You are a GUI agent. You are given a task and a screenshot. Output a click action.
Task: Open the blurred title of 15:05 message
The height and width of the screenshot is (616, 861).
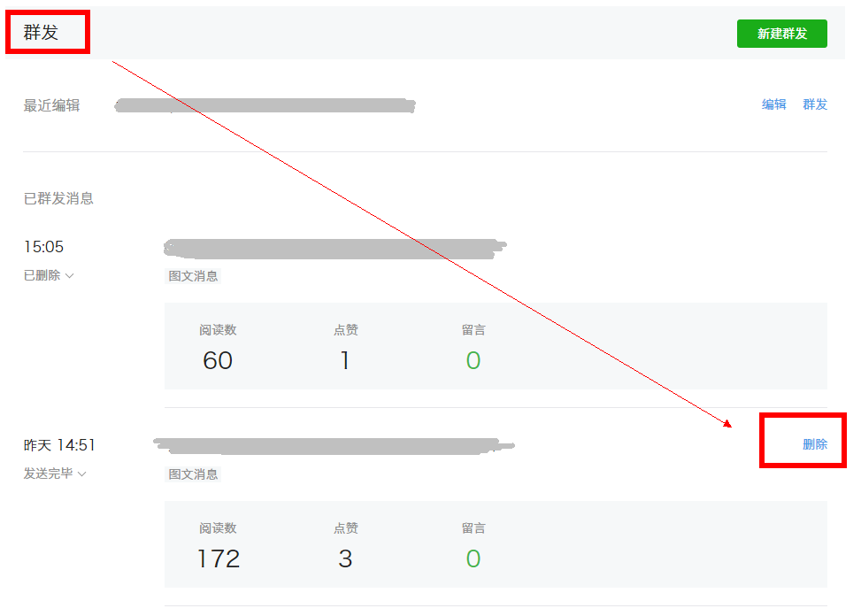[334, 248]
